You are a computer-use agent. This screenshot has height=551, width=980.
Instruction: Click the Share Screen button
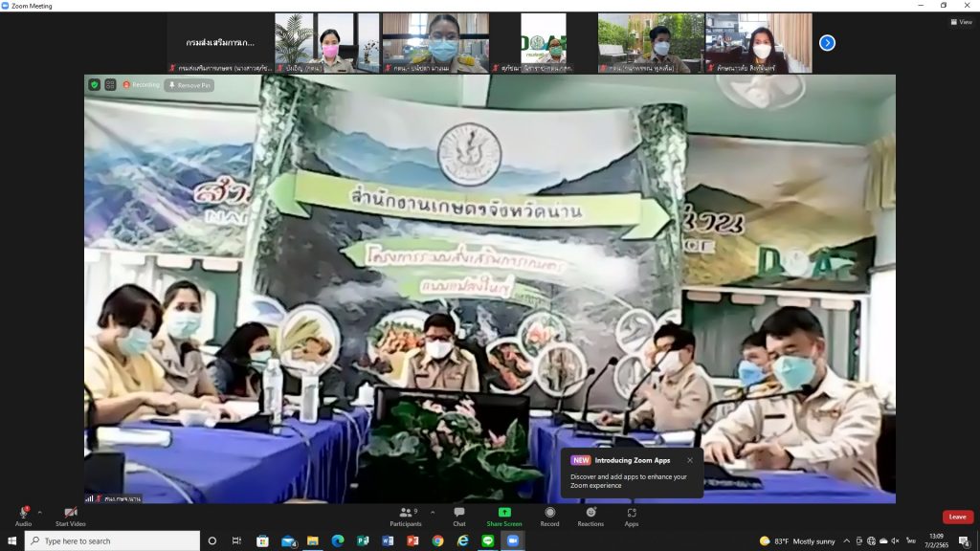(x=504, y=516)
